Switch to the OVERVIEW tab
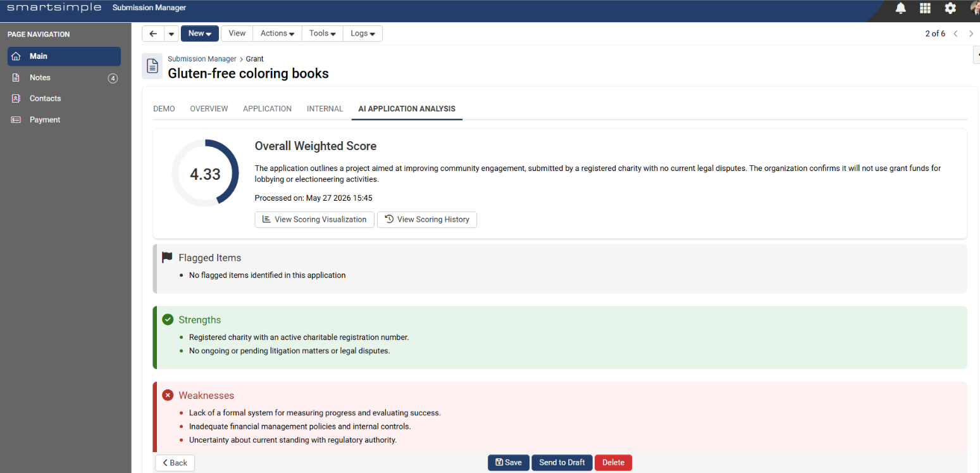 pos(209,109)
